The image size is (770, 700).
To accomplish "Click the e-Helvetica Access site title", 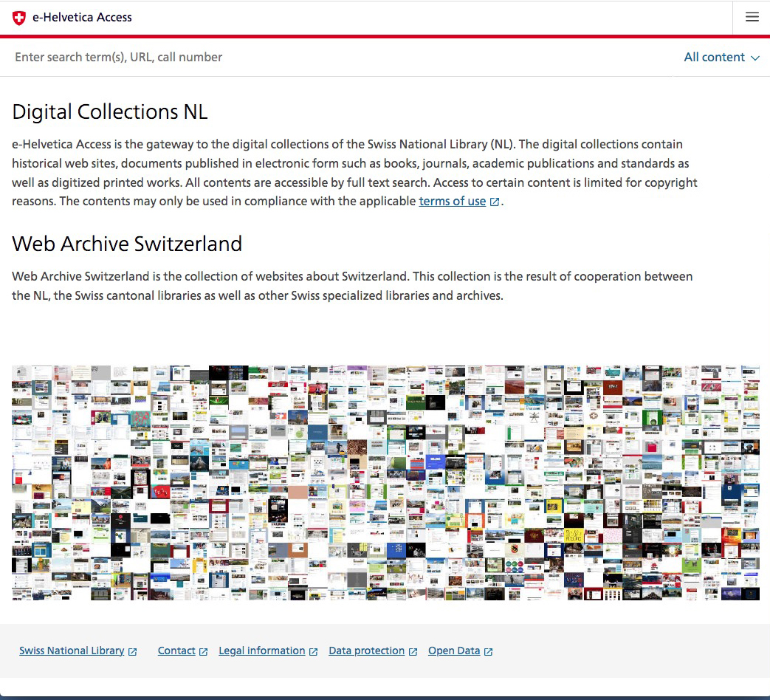I will (82, 17).
